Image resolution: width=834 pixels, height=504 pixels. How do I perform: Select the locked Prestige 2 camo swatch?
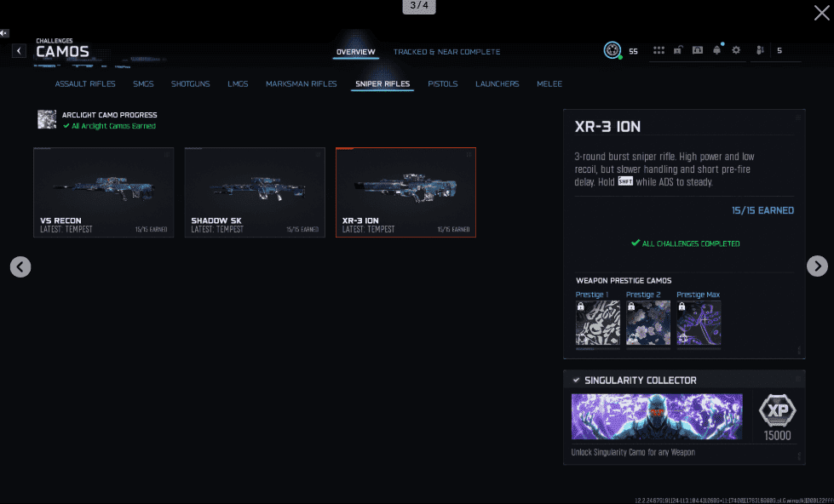click(648, 326)
